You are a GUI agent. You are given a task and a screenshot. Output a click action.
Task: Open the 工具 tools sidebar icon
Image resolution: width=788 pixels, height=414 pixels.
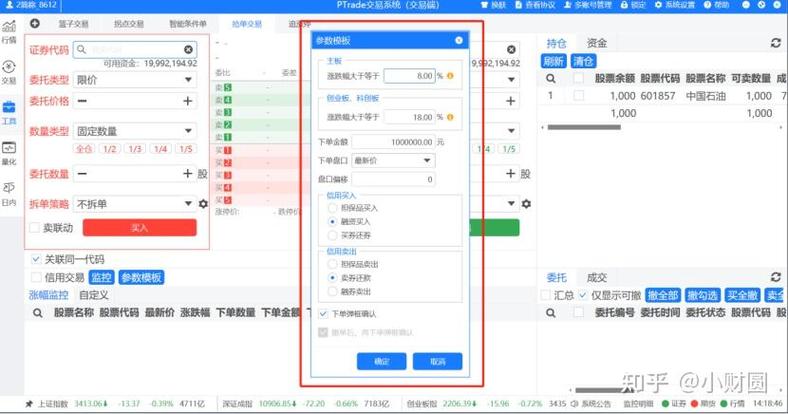click(x=9, y=113)
